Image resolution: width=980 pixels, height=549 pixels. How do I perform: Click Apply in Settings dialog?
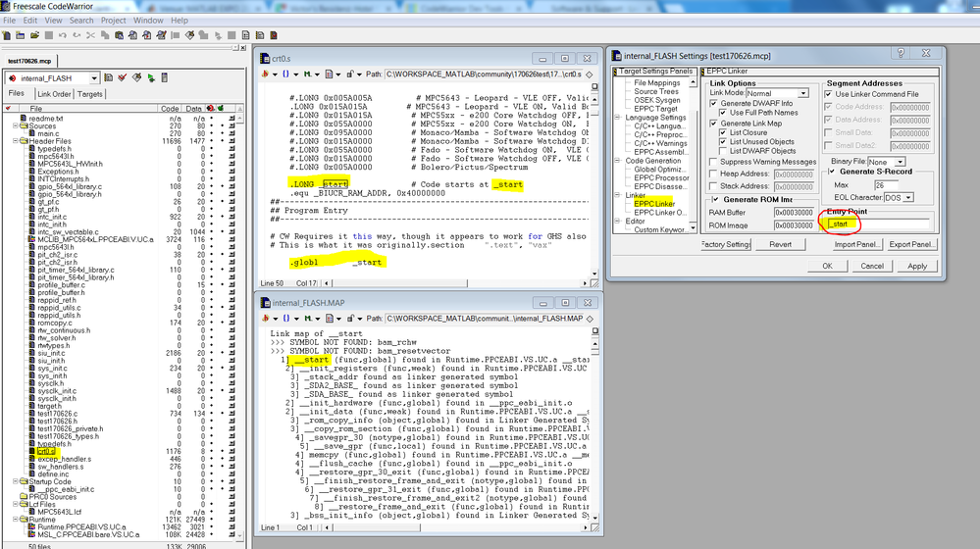click(x=917, y=266)
